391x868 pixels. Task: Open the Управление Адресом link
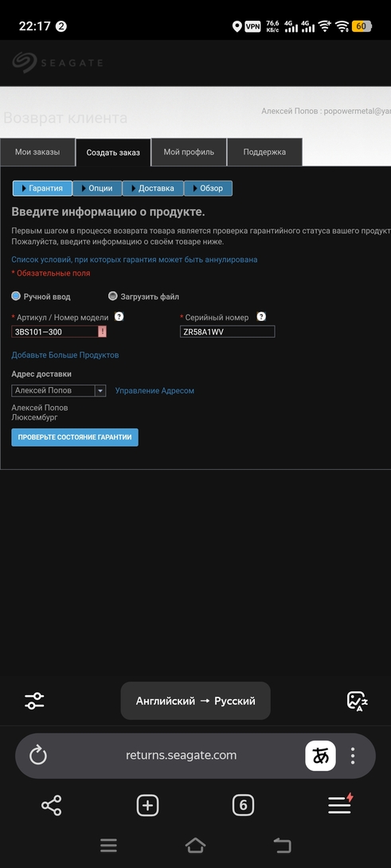[154, 391]
